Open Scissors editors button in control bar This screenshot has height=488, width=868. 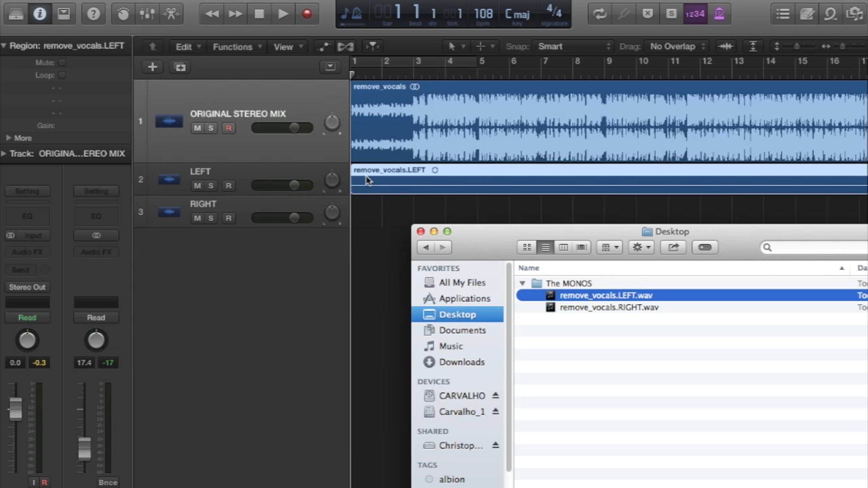[x=171, y=14]
